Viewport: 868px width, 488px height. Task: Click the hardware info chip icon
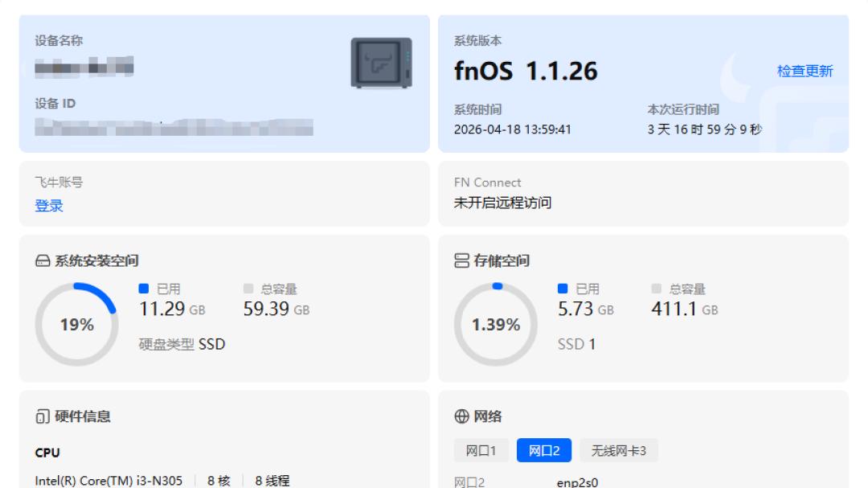click(x=43, y=416)
